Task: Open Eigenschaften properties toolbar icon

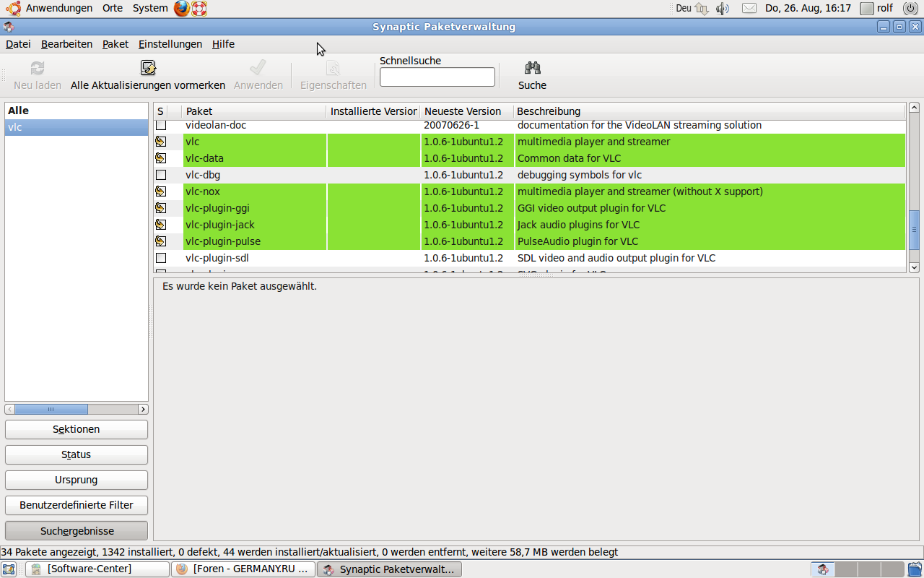Action: 333,68
